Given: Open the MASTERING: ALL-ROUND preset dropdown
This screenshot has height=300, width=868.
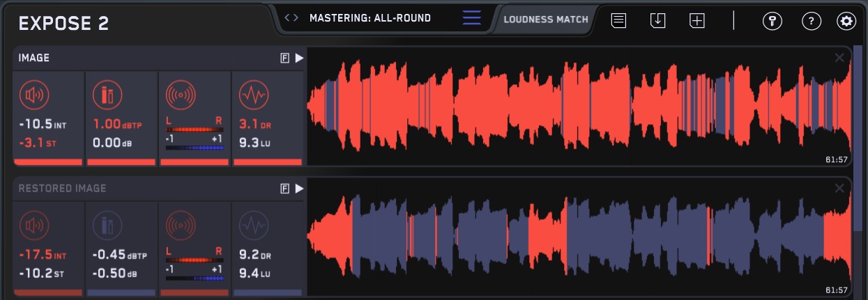Looking at the screenshot, I should (370, 18).
